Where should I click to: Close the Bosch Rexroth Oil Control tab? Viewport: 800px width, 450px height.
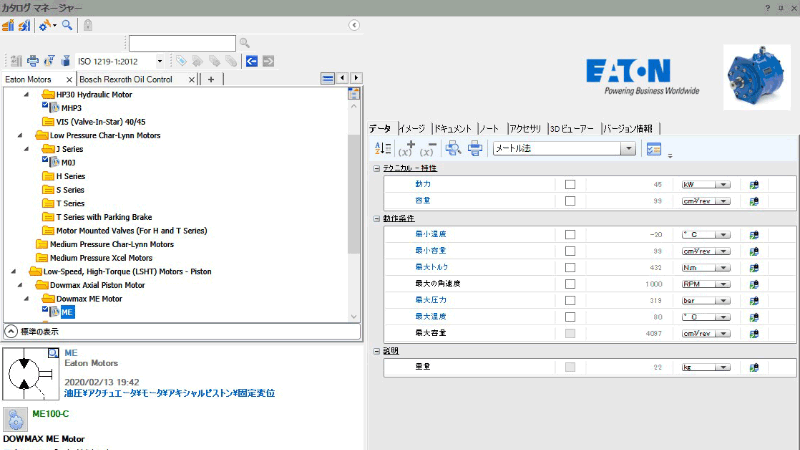tap(191, 80)
